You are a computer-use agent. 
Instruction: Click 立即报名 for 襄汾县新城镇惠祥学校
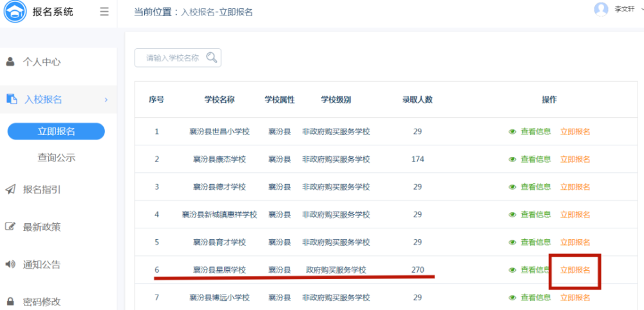coord(575,215)
